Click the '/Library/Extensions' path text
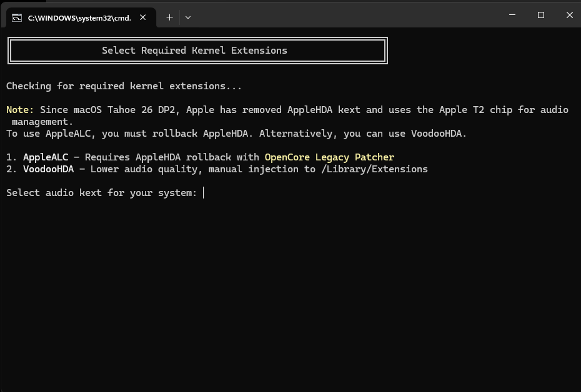This screenshot has width=581, height=392. pyautogui.click(x=374, y=169)
